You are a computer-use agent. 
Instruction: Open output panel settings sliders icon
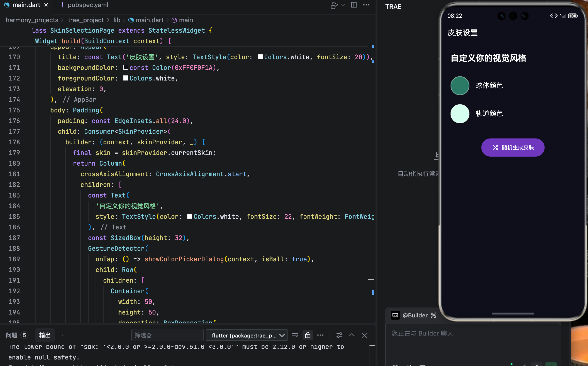click(339, 335)
